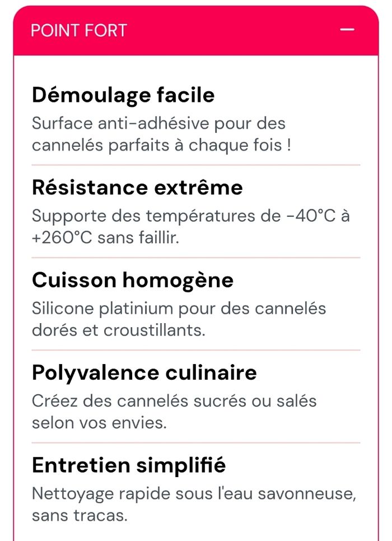Click the Silicone platinium description text
This screenshot has height=541, width=392.
179,308
